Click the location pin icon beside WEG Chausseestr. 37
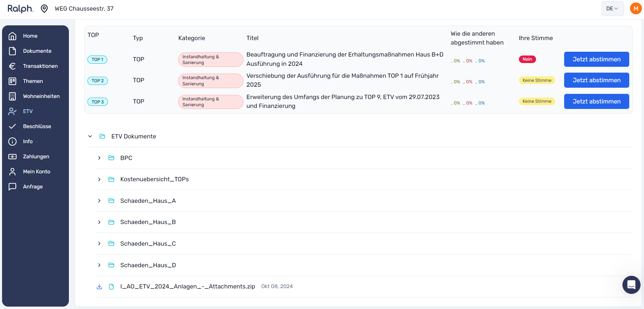This screenshot has width=644, height=309. coord(44,9)
